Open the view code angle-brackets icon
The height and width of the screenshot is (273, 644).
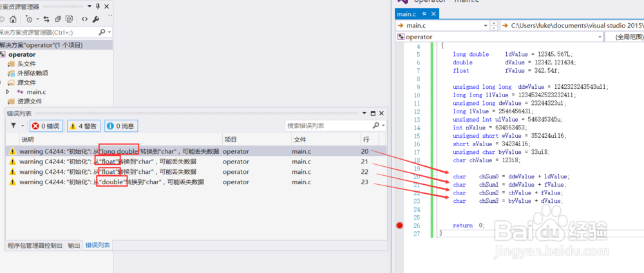point(84,19)
